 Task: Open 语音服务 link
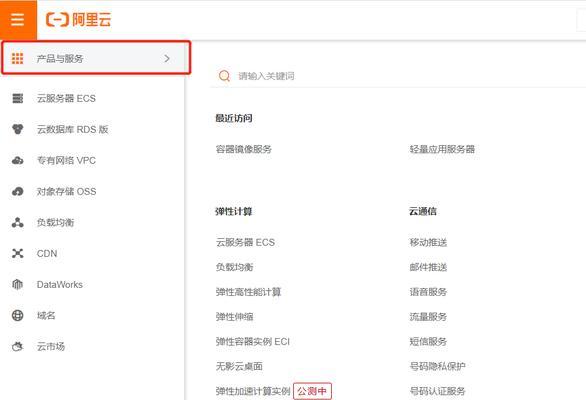coord(428,292)
